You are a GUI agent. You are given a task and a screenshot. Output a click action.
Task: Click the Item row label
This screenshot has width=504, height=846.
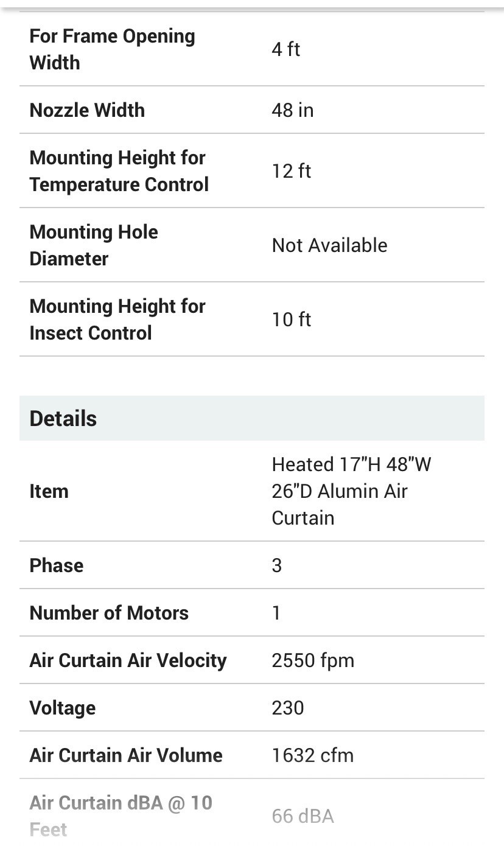pyautogui.click(x=49, y=491)
